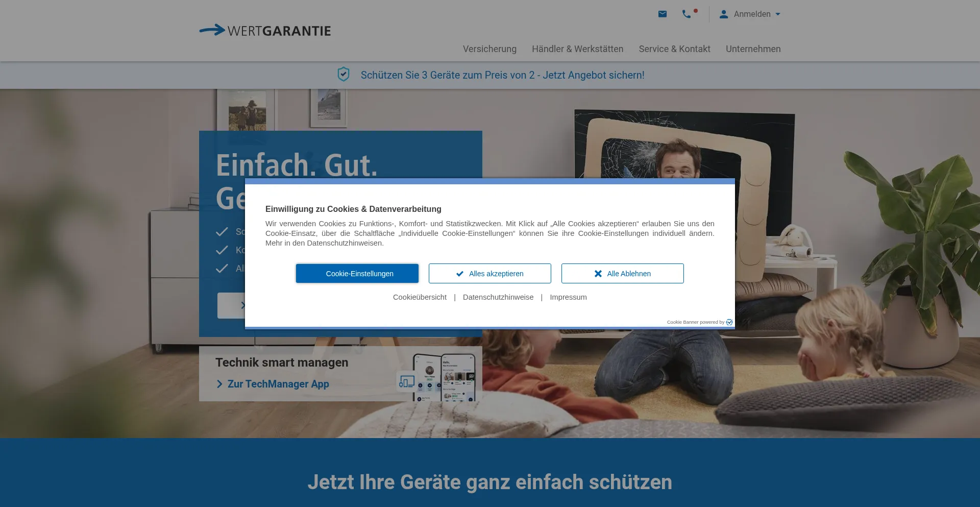Click the shield checkmark icon in promo banner
Viewport: 980px width, 507px height.
tap(344, 75)
